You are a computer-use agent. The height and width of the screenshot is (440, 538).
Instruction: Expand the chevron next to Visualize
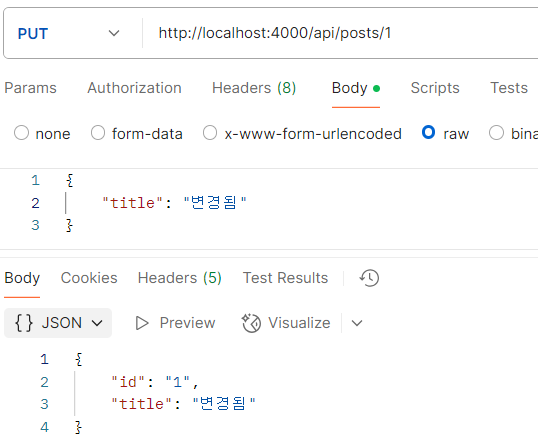coord(357,323)
